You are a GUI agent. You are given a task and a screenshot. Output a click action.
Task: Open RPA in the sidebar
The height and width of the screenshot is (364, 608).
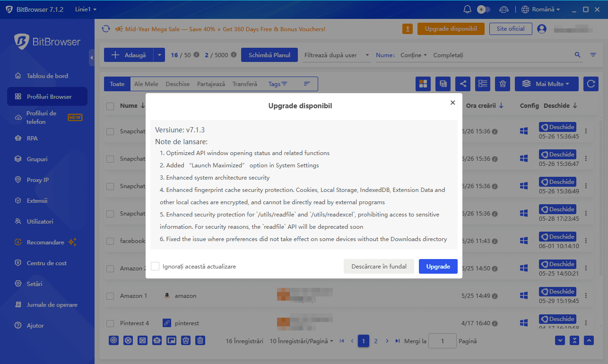[47, 138]
